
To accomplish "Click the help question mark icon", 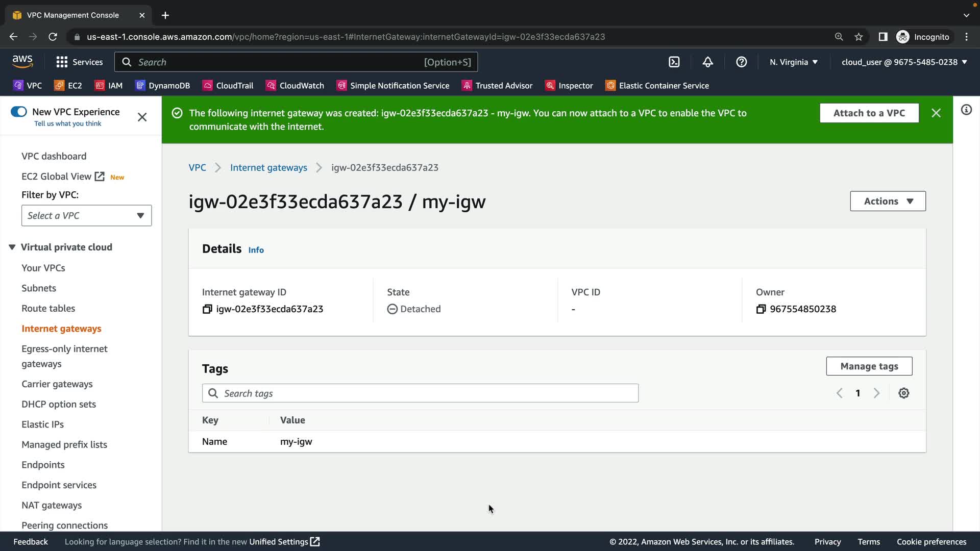I will pyautogui.click(x=741, y=62).
